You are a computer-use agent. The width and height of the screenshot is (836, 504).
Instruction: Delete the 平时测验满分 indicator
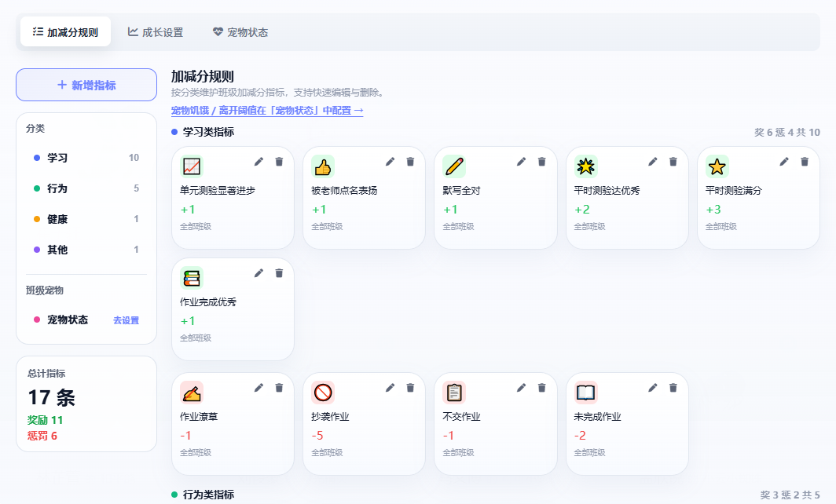click(805, 162)
